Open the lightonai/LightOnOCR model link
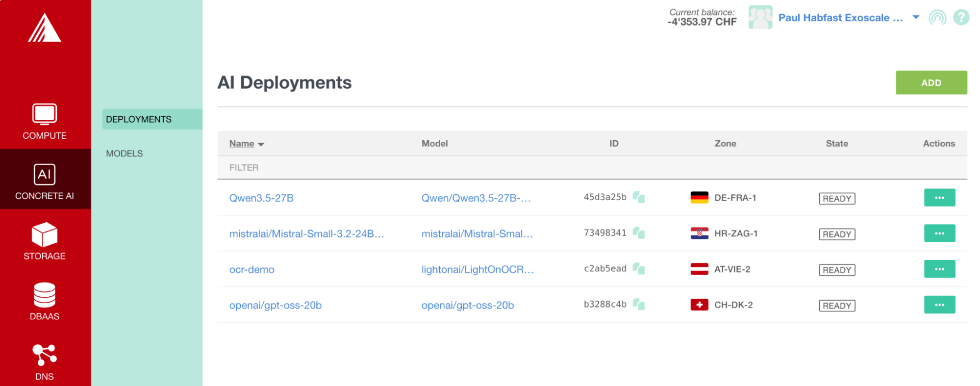 tap(477, 270)
